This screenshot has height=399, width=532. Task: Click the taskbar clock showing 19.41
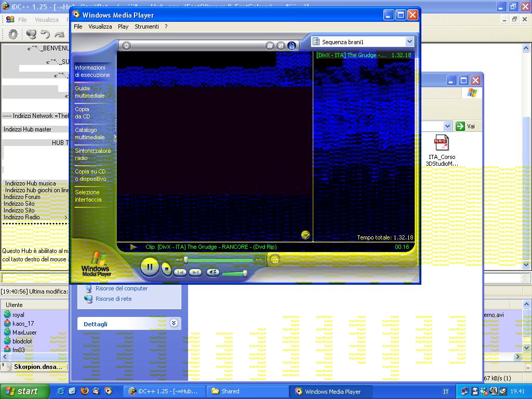pos(517,392)
